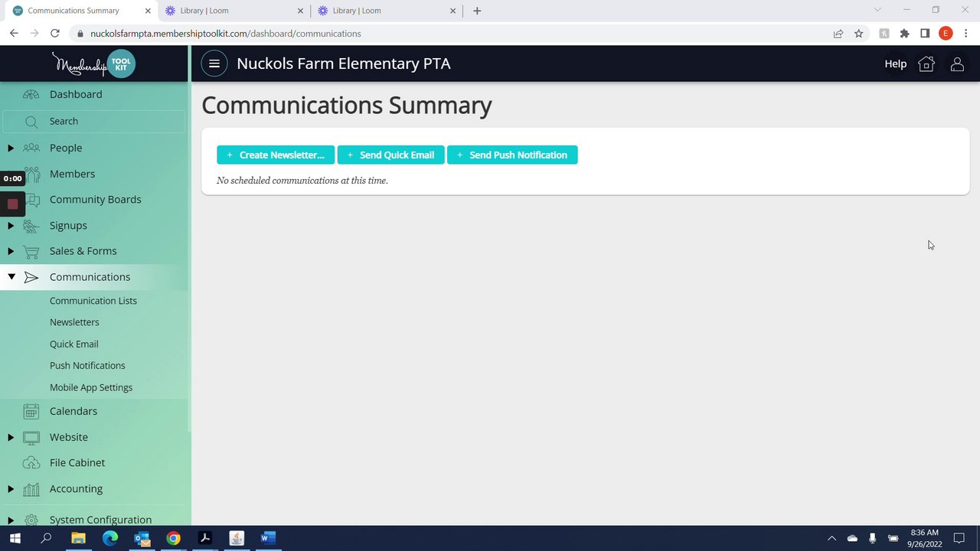Screen dimensions: 980x551
Task: Expand the Signups section arrow
Action: point(11,226)
